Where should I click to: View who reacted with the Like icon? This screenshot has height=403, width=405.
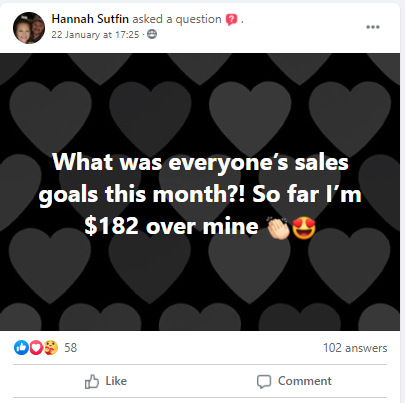click(x=21, y=348)
